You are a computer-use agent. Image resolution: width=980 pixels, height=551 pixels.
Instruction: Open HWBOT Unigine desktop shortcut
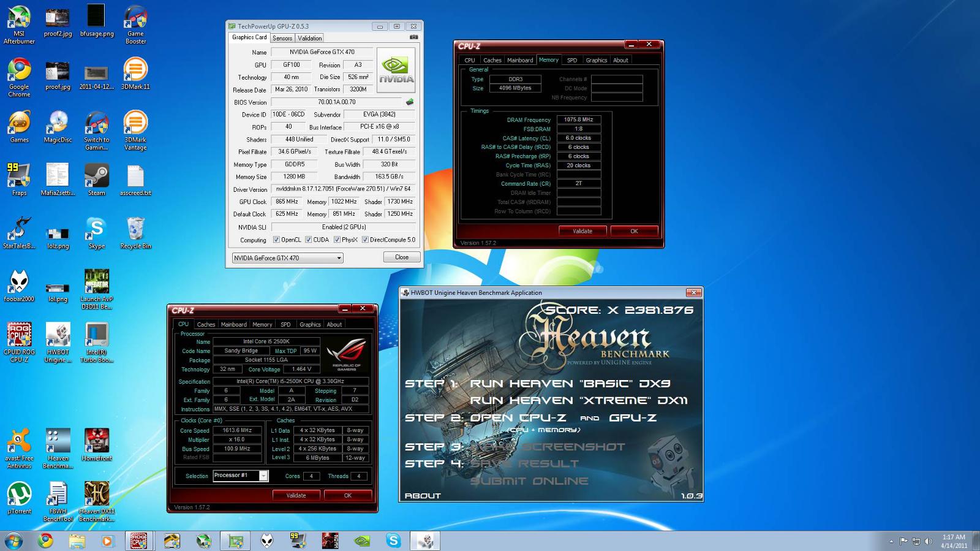tap(58, 343)
